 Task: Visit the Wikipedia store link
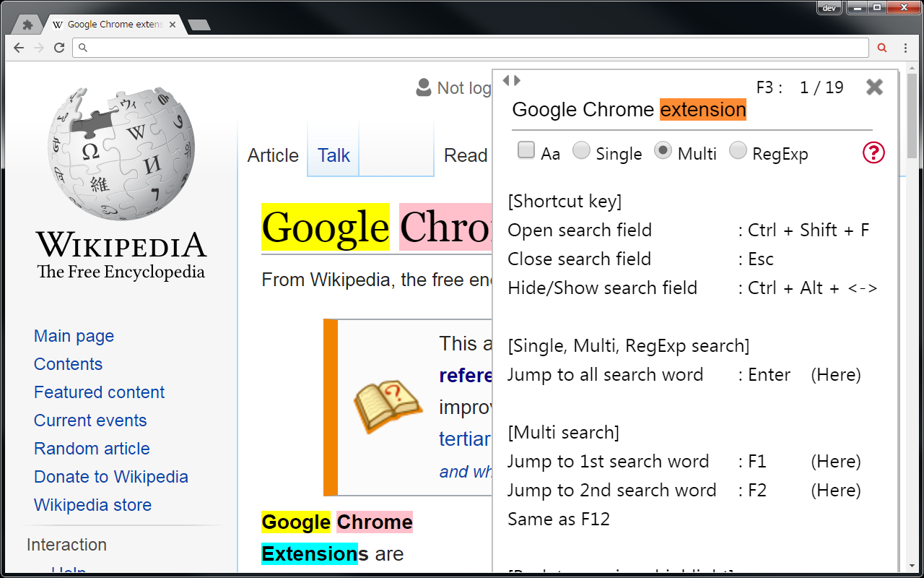[x=92, y=505]
